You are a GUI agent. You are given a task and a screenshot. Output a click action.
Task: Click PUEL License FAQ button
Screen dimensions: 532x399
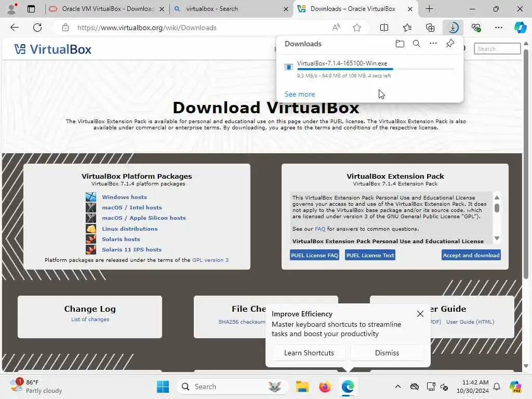pos(314,255)
